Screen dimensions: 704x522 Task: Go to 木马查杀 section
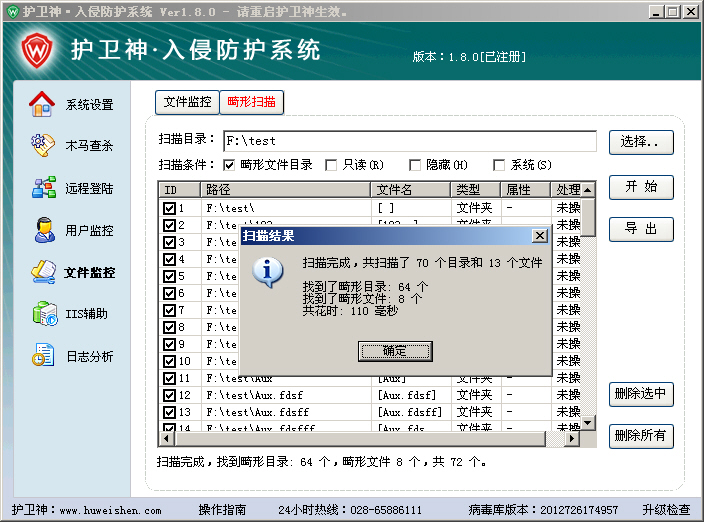(x=89, y=145)
